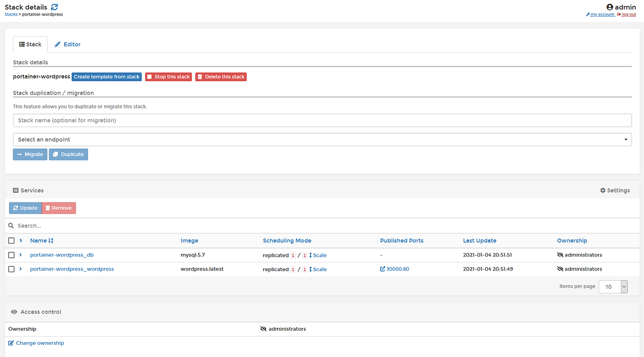Click the 2021-01-04 20:51:49 timestamp

click(x=487, y=269)
